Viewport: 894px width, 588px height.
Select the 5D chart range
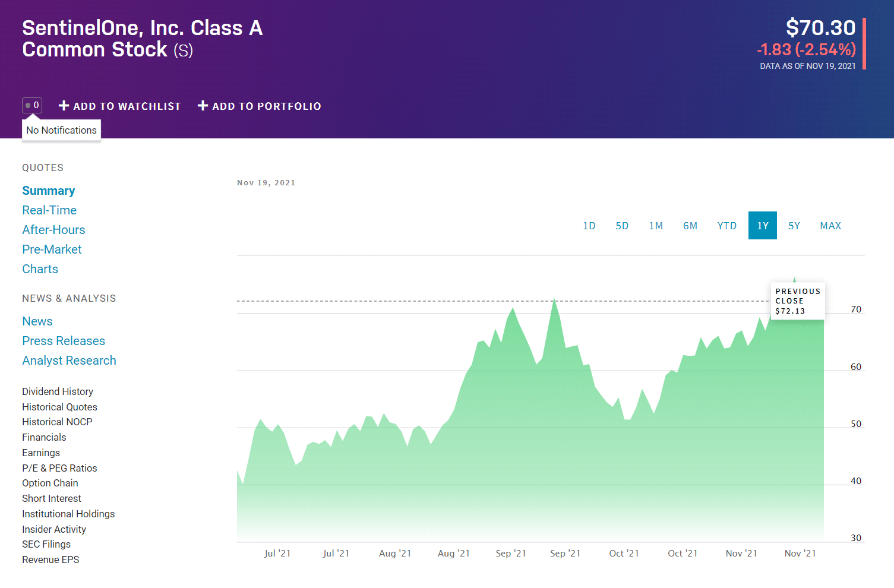pos(622,226)
